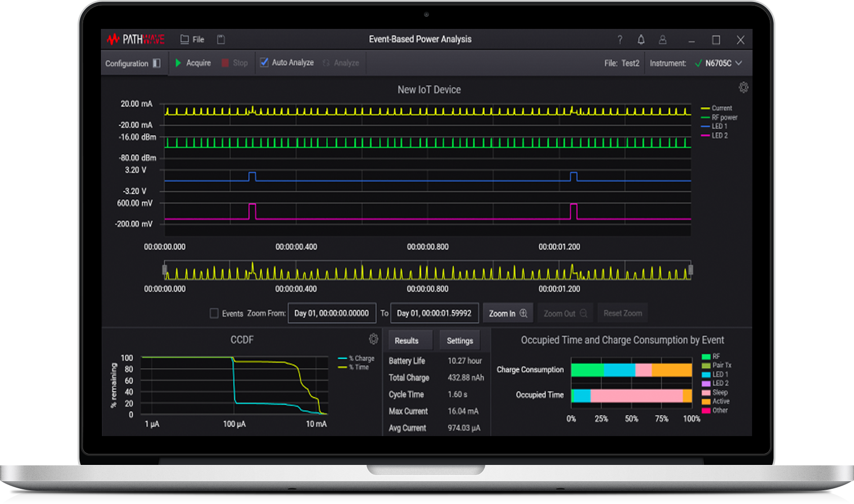Enable the Events checkbox
The image size is (854, 504).
(x=215, y=313)
